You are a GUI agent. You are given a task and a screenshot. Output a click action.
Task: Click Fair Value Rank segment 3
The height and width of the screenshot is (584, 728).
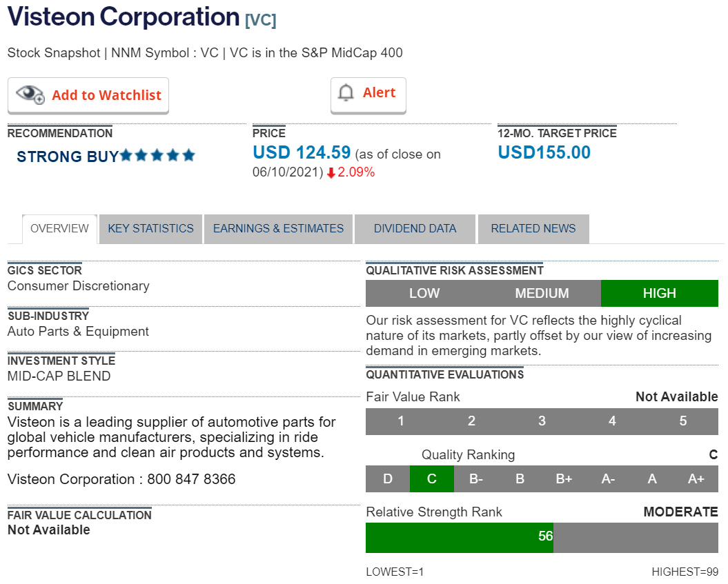542,421
